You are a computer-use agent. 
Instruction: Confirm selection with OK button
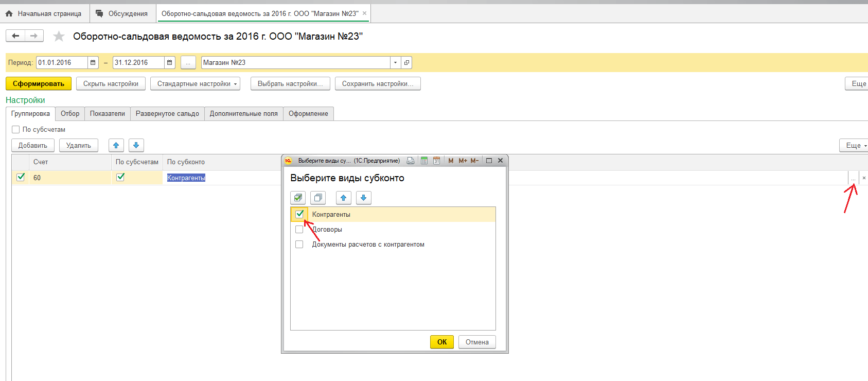click(x=441, y=342)
